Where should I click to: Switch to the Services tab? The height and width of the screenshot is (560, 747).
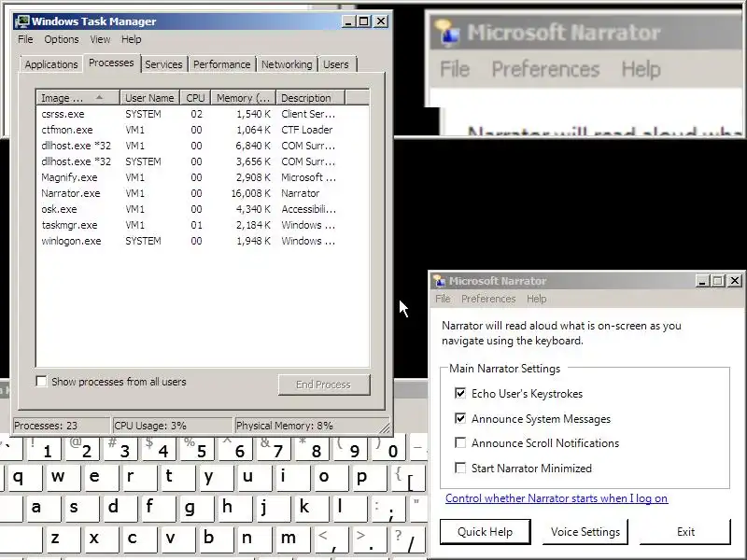click(x=163, y=64)
